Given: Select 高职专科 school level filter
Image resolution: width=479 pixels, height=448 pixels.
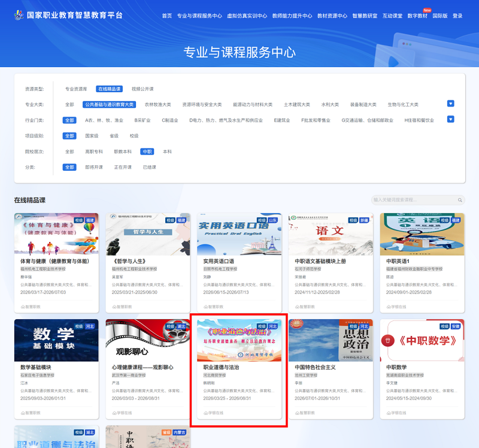Looking at the screenshot, I should tap(94, 152).
